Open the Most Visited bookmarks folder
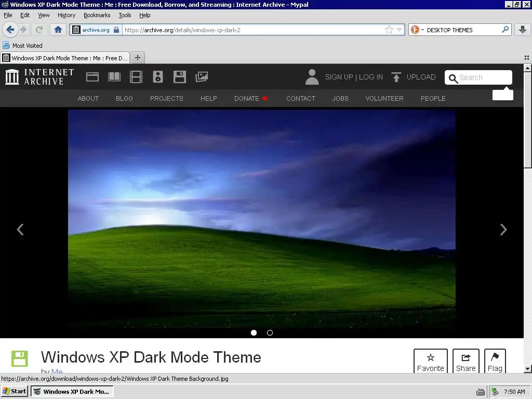Viewport: 532px width, 399px height. point(23,46)
